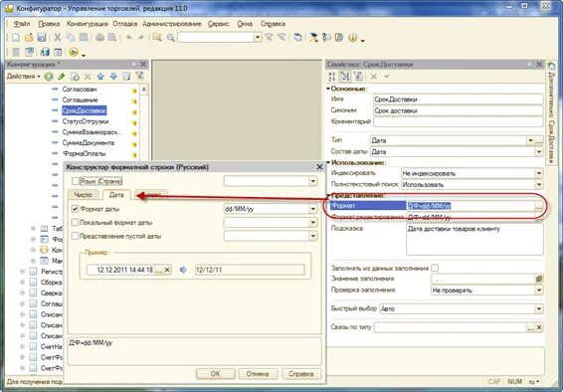
Task: Open the Быстрый выбор dropdown
Action: click(x=539, y=308)
